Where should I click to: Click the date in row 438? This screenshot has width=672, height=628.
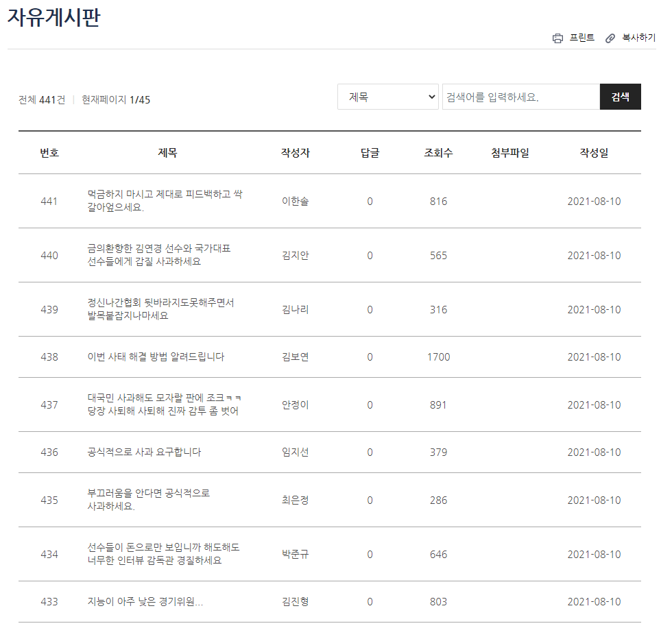tap(594, 357)
